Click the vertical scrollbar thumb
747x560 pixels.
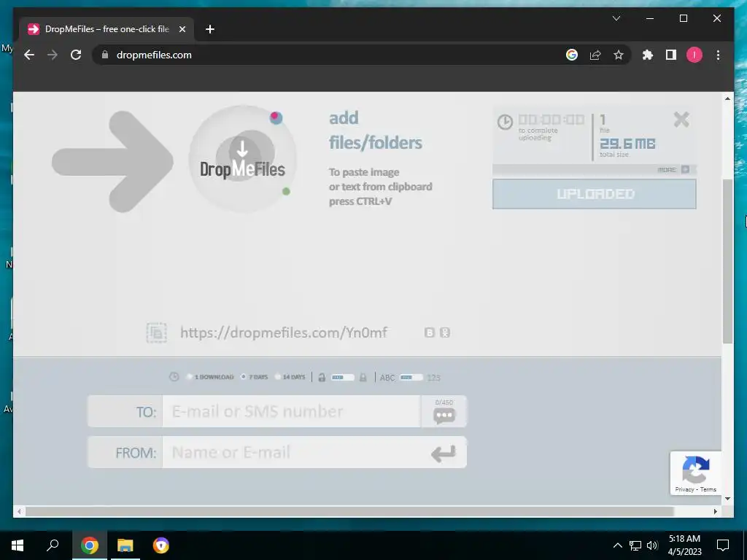click(x=727, y=261)
